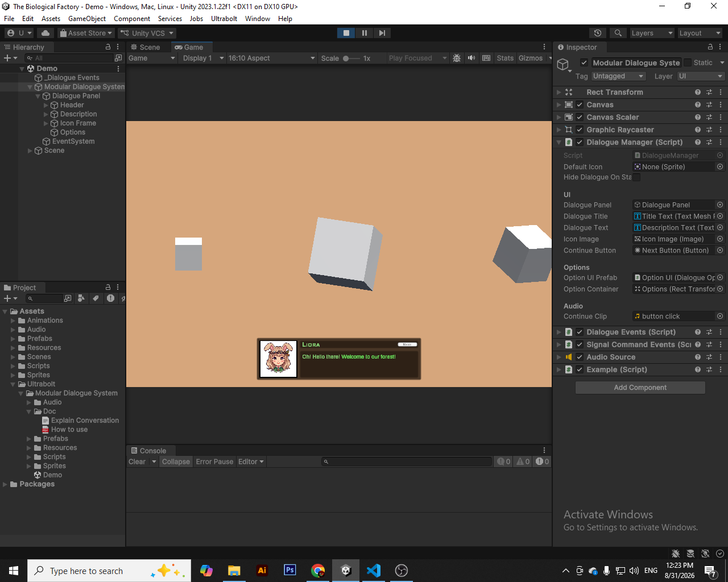The width and height of the screenshot is (728, 582).
Task: Click the Add Component button
Action: click(x=640, y=388)
